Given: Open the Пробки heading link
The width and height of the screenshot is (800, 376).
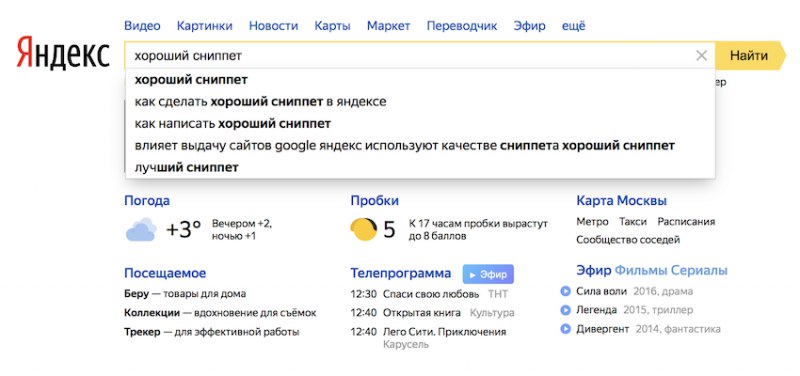Looking at the screenshot, I should pyautogui.click(x=374, y=200).
